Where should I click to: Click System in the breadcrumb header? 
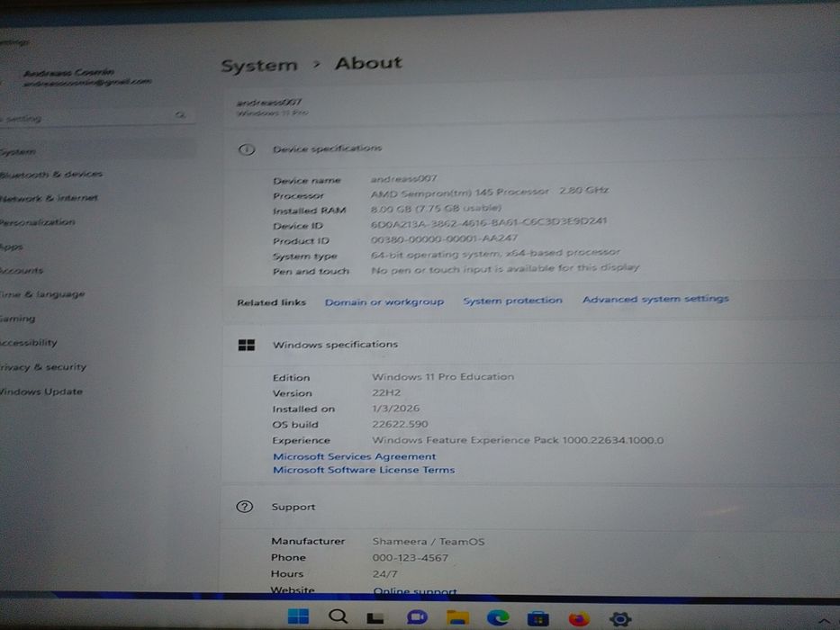pos(259,66)
